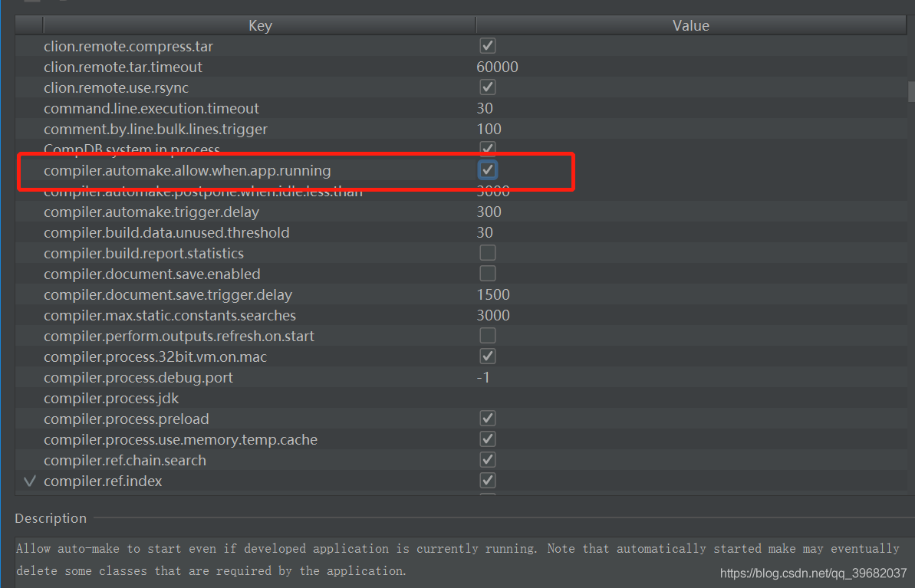
Task: Check compiler.document.save.enabled option
Action: (488, 274)
